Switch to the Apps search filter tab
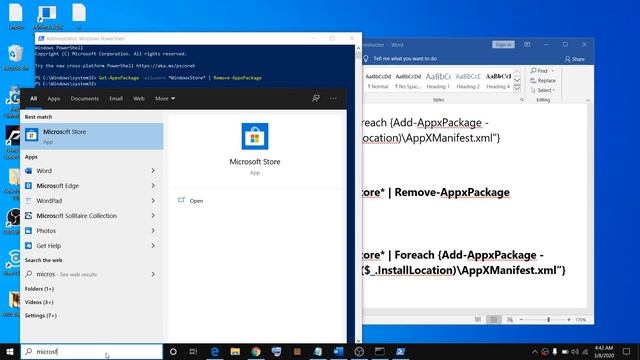 coord(54,98)
